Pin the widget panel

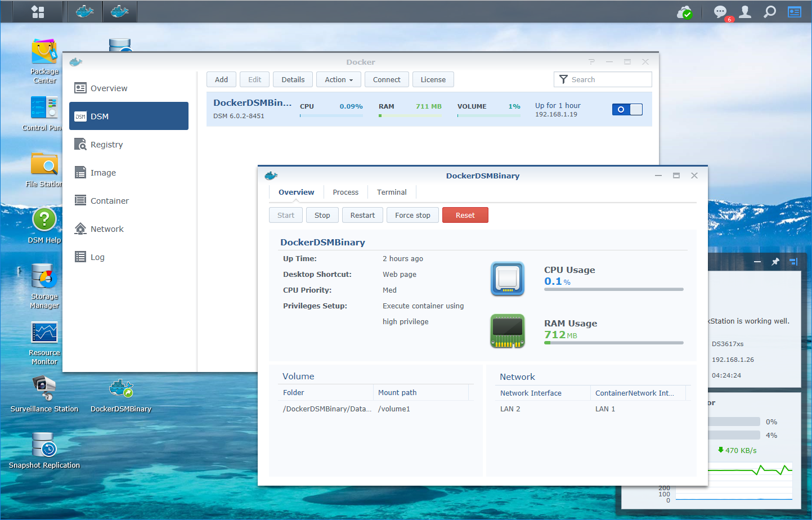[775, 262]
